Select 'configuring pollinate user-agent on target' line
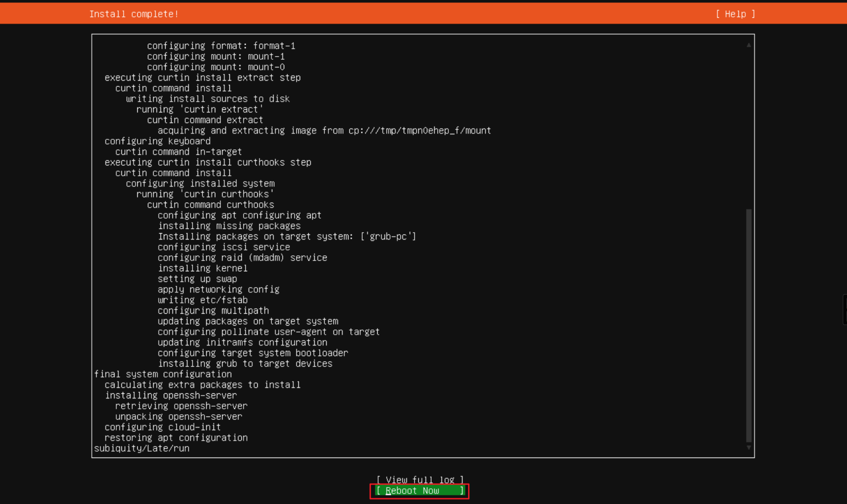Image resolution: width=847 pixels, height=504 pixels. point(268,331)
